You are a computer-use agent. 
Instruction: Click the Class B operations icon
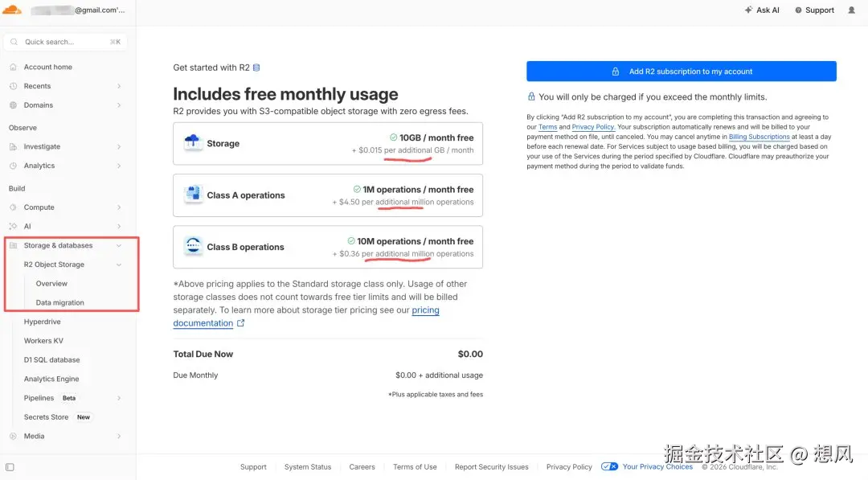click(x=193, y=246)
